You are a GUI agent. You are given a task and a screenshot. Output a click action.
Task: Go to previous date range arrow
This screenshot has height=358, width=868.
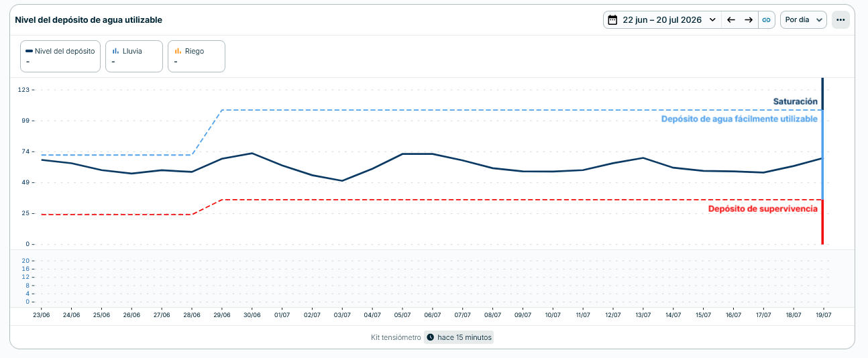tap(731, 20)
